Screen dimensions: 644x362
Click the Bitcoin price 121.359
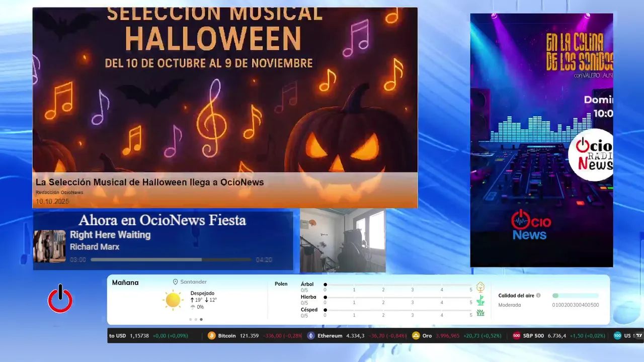coord(250,336)
